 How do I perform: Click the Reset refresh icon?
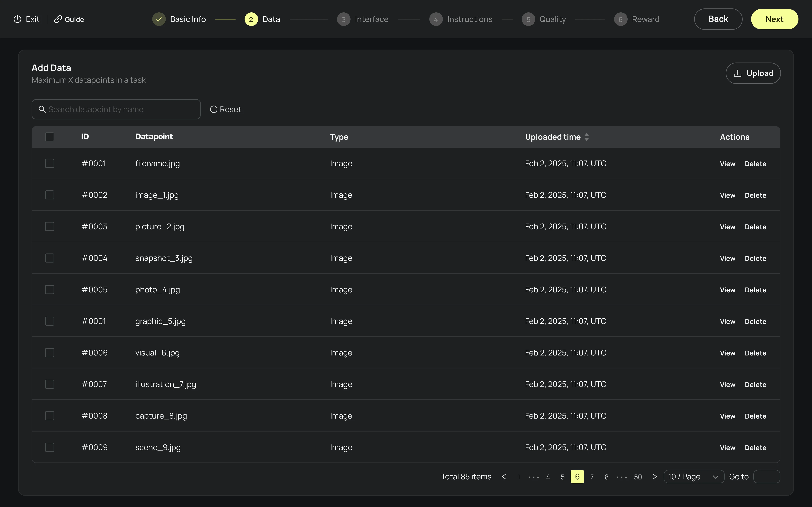(x=213, y=109)
